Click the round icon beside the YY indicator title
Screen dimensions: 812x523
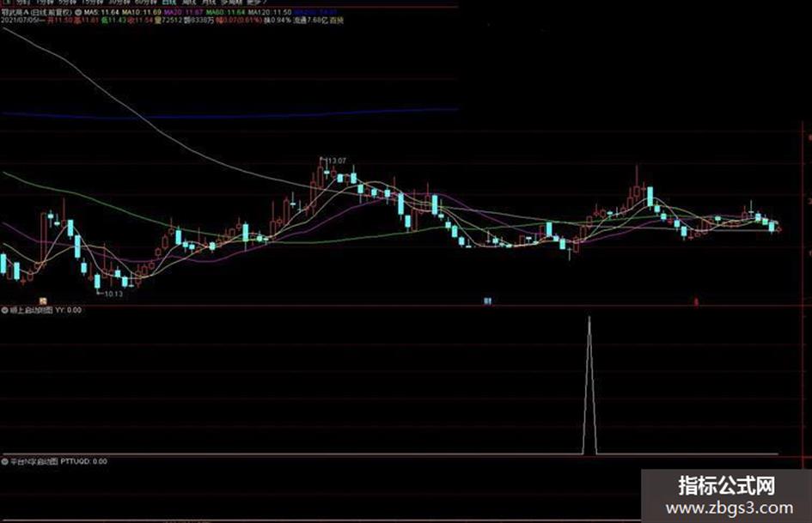[4, 310]
